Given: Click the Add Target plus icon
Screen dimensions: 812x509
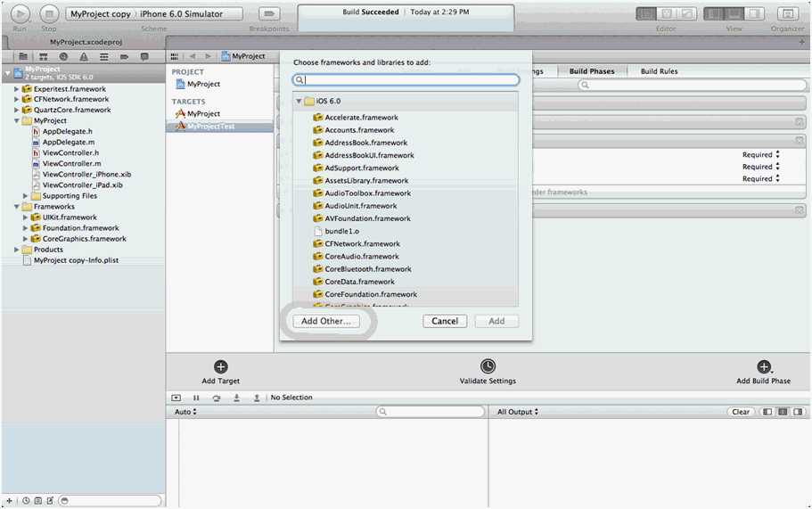Looking at the screenshot, I should (x=221, y=366).
